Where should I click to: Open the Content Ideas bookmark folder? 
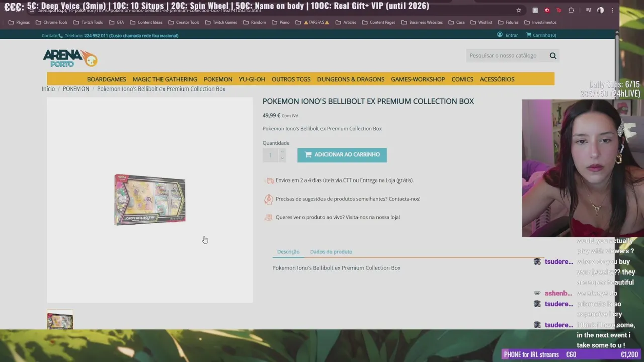[x=146, y=22]
